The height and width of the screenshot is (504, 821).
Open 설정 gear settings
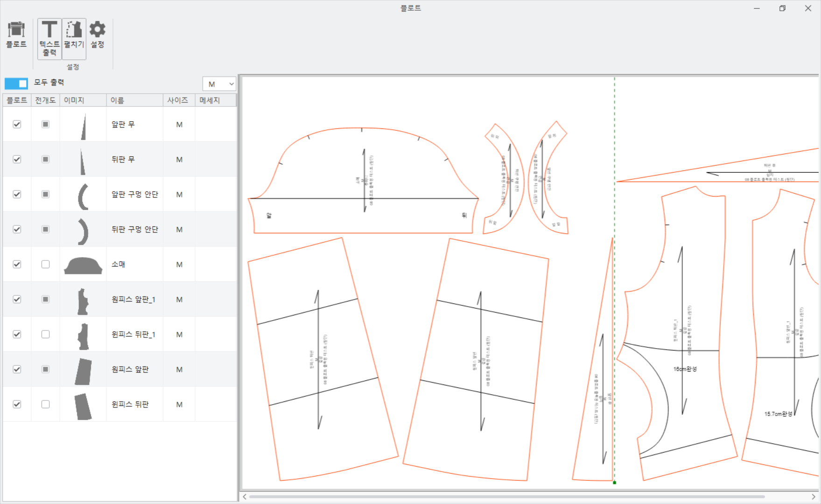97,35
